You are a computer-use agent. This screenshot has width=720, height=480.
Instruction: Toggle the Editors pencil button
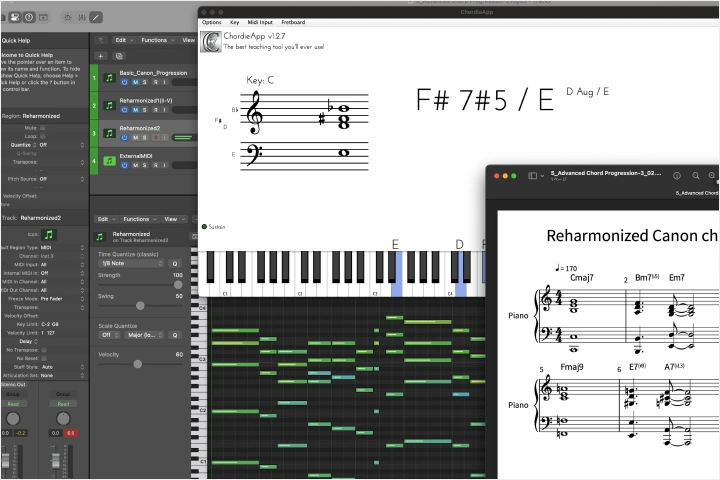coord(96,17)
